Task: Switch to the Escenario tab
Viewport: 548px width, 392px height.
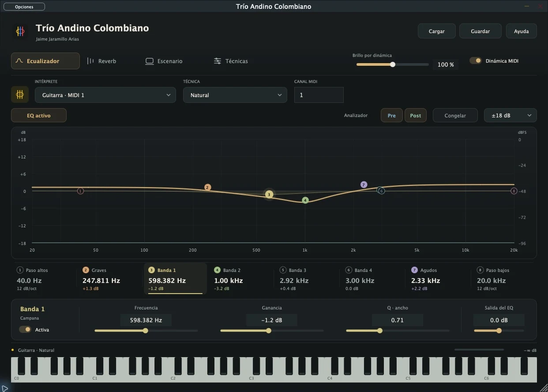Action: (x=164, y=61)
